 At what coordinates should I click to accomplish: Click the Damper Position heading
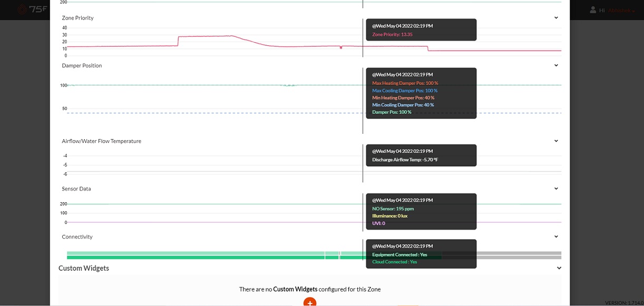pyautogui.click(x=82, y=66)
